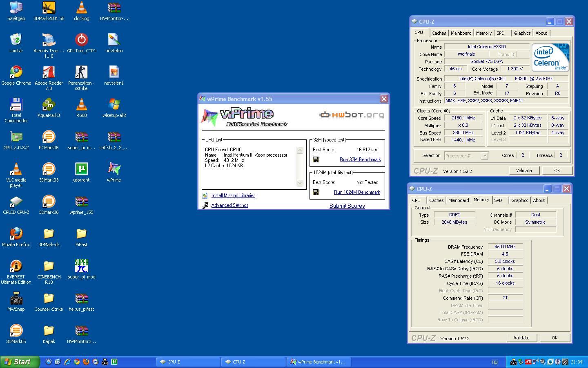Image resolution: width=588 pixels, height=368 pixels.
Task: Open Graphics tab in upper CPU-Z window
Action: 522,33
